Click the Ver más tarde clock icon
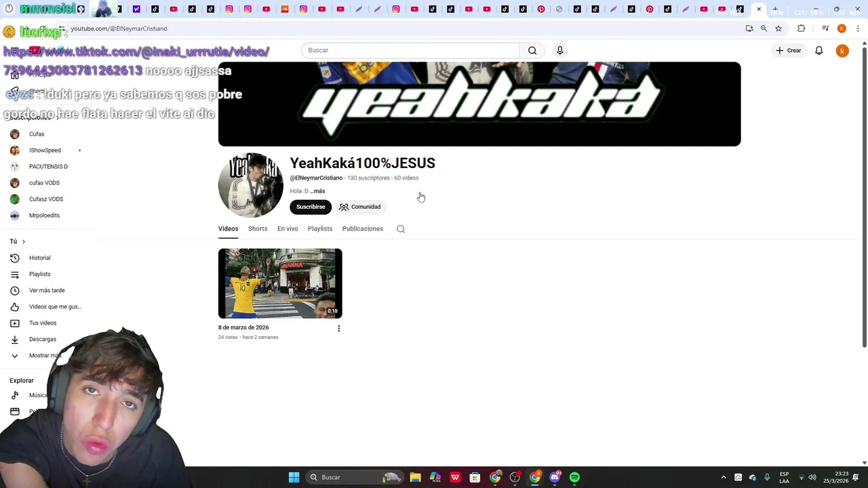Viewport: 868px width, 488px height. click(15, 290)
